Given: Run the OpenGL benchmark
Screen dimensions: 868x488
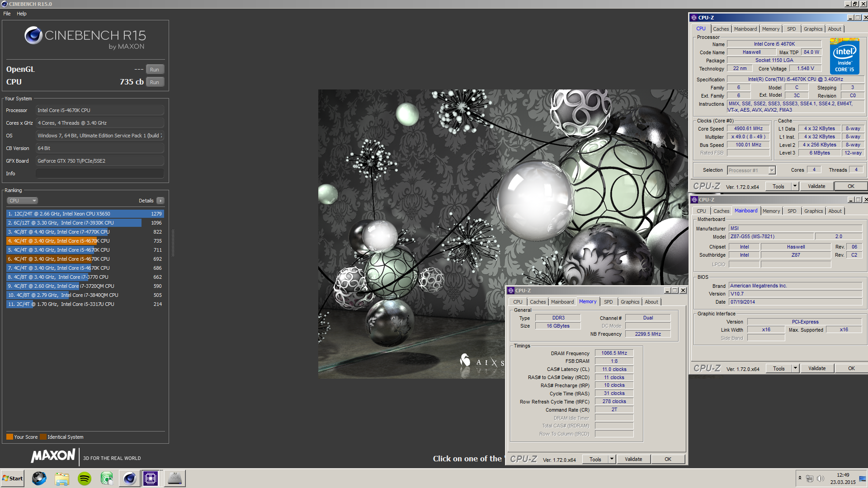Looking at the screenshot, I should click(x=155, y=70).
